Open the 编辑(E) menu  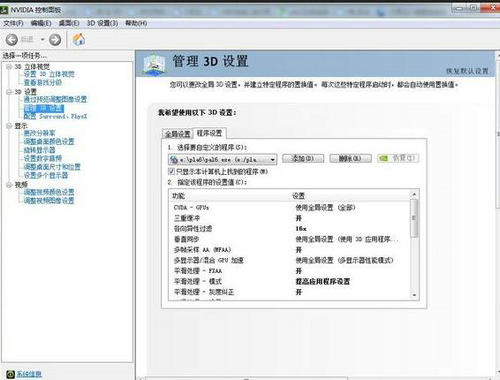(x=41, y=23)
